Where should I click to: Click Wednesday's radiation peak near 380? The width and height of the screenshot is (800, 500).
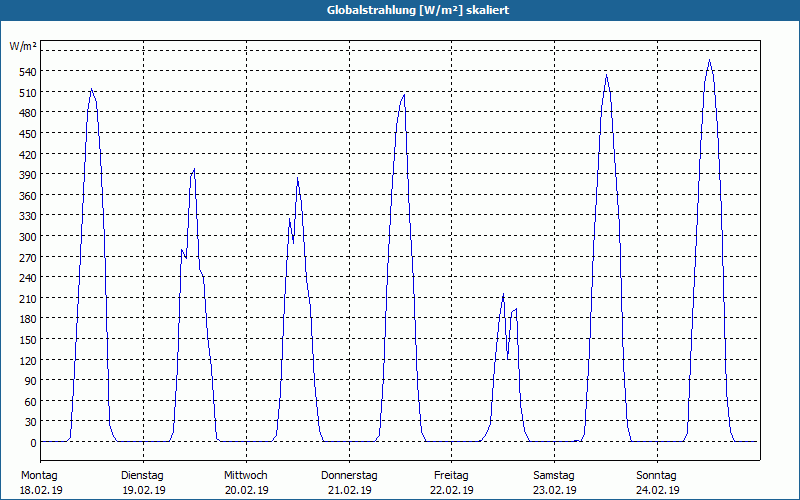[x=297, y=178]
